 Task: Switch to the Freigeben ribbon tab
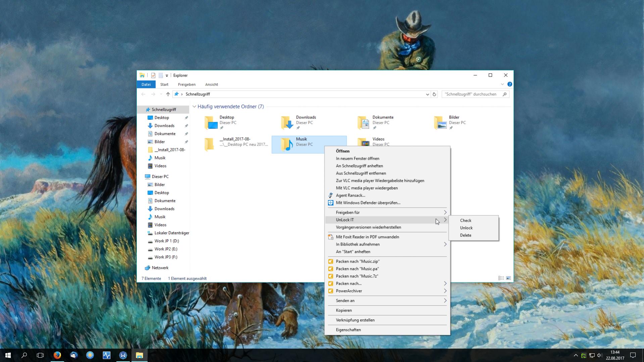(x=187, y=85)
